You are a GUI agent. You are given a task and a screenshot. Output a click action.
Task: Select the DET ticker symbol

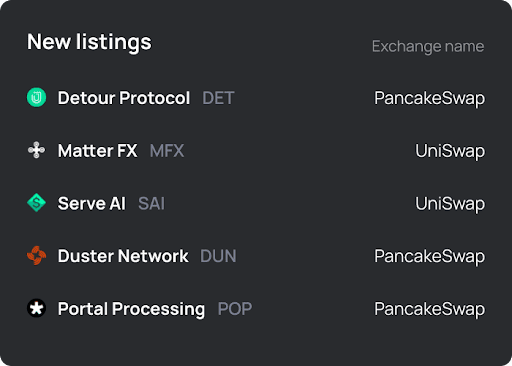coord(218,98)
